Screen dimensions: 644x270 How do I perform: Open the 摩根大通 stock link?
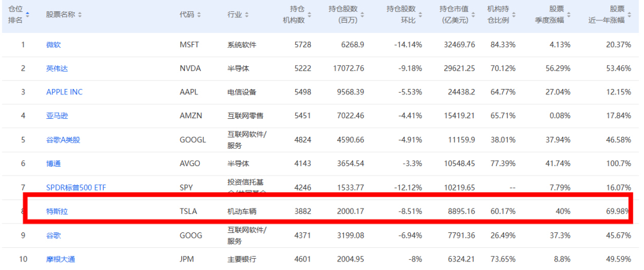(60, 259)
